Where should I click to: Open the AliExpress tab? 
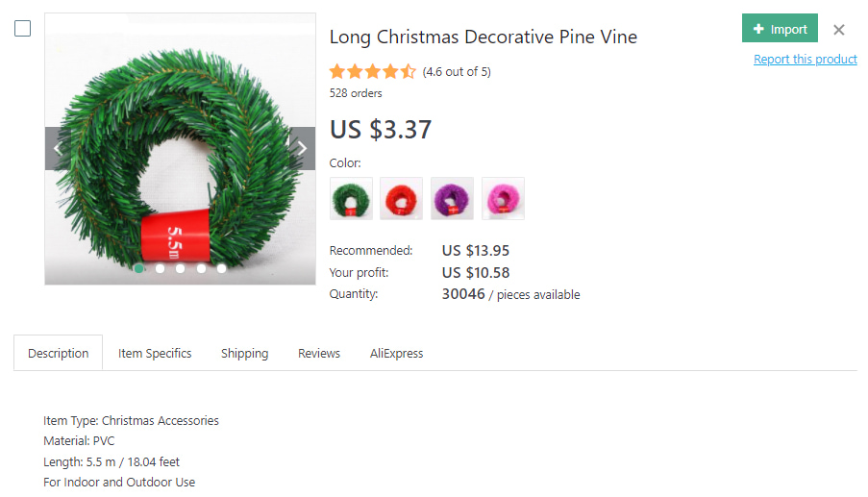pyautogui.click(x=396, y=353)
